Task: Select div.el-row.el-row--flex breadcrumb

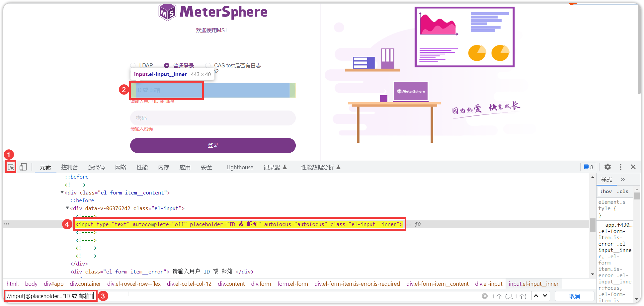Action: point(134,284)
